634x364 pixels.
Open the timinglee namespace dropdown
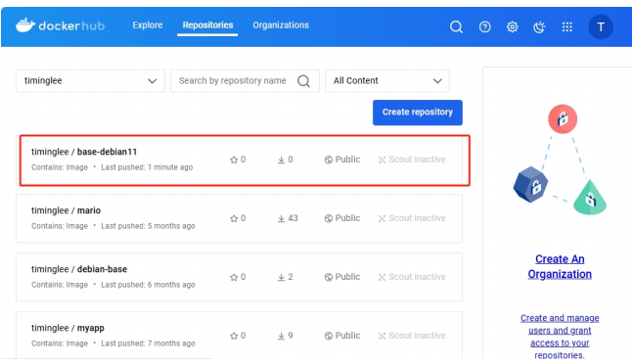[x=90, y=81]
